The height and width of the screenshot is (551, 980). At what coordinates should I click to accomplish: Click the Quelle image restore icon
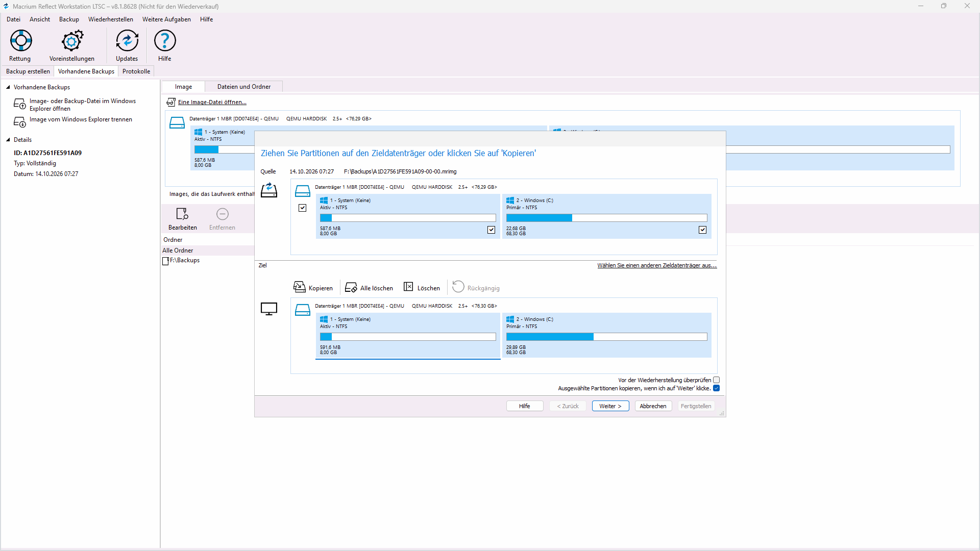coord(269,191)
